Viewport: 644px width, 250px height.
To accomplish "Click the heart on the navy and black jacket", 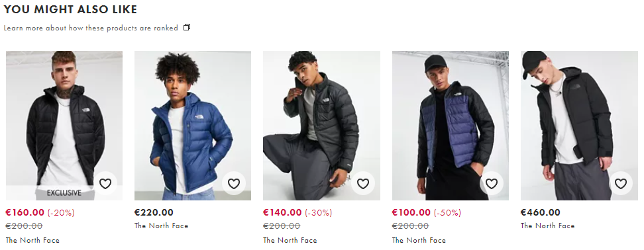I will click(x=492, y=184).
